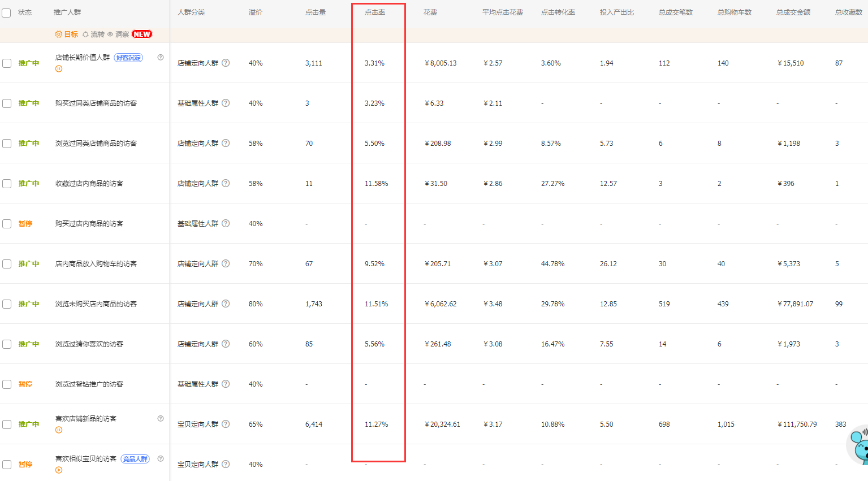Select checkbox for 浏览未购买店内商品的访客 row

pos(7,304)
